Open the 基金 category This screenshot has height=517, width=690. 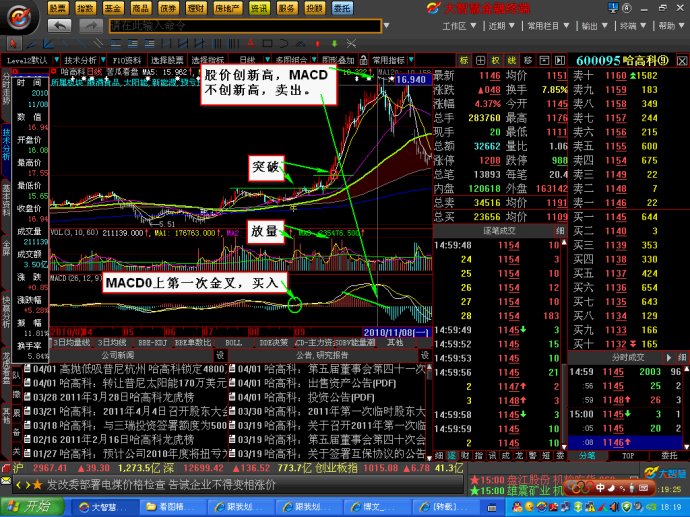[x=113, y=8]
